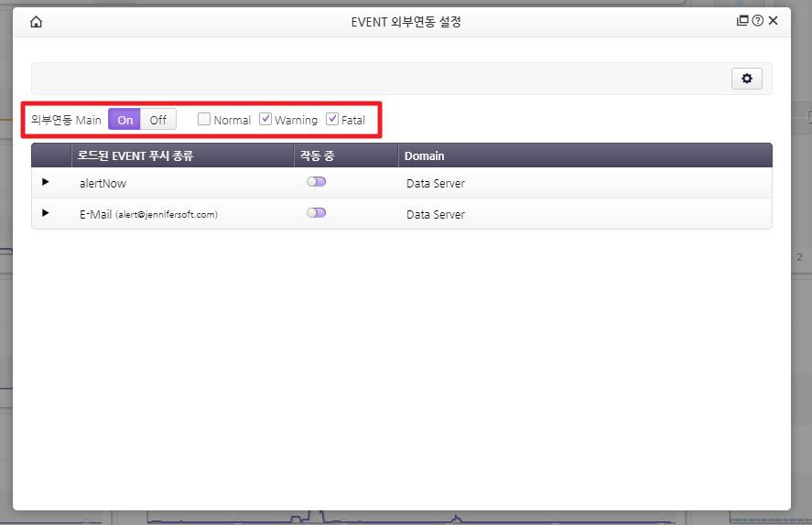812x525 pixels.
Task: Click the home icon in dialog header
Action: click(37, 22)
